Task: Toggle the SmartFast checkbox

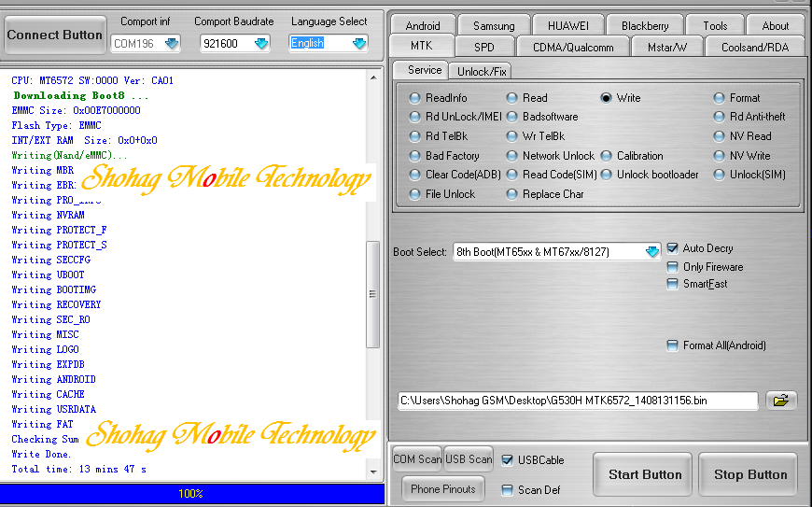Action: pyautogui.click(x=672, y=284)
